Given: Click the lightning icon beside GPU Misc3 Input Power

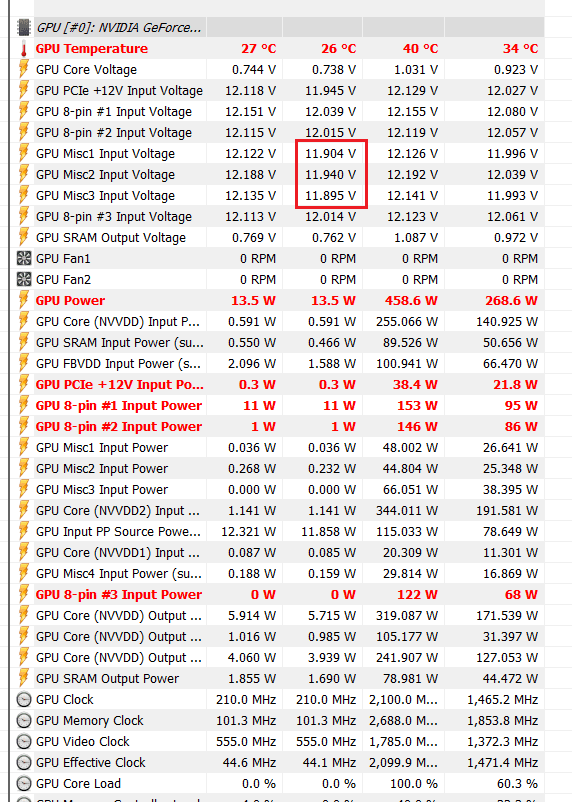Looking at the screenshot, I should point(24,489).
